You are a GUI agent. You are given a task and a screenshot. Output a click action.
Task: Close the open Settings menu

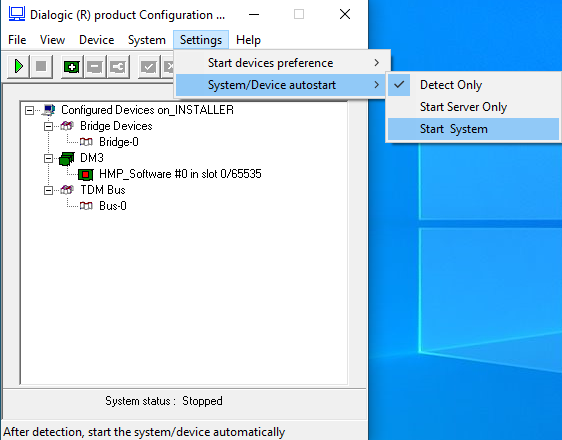point(201,40)
